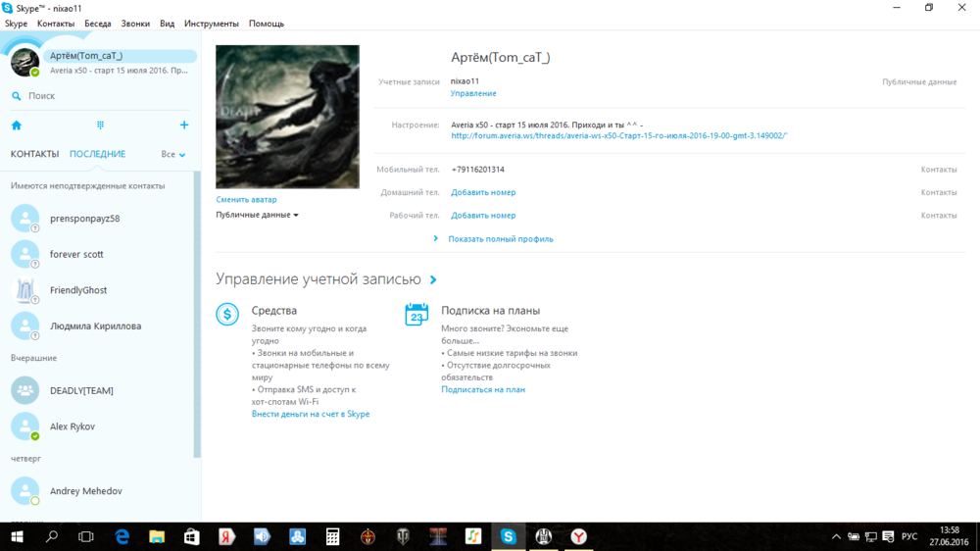980x551 pixels.
Task: Open the 'Инструменты' menu
Action: (212, 23)
